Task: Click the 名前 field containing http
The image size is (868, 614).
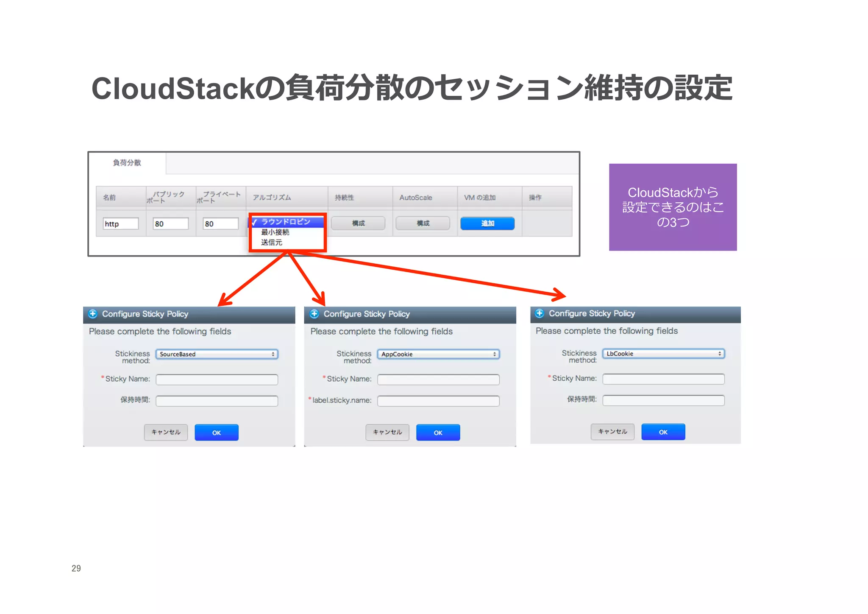Action: 121,224
